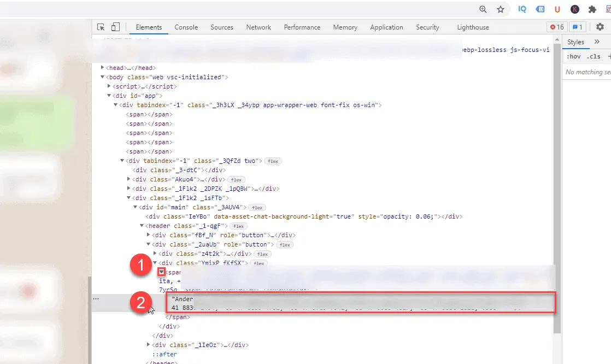Screen dimensions: 611x364
Task: Collapse the div id="app" node
Action: pyautogui.click(x=109, y=96)
